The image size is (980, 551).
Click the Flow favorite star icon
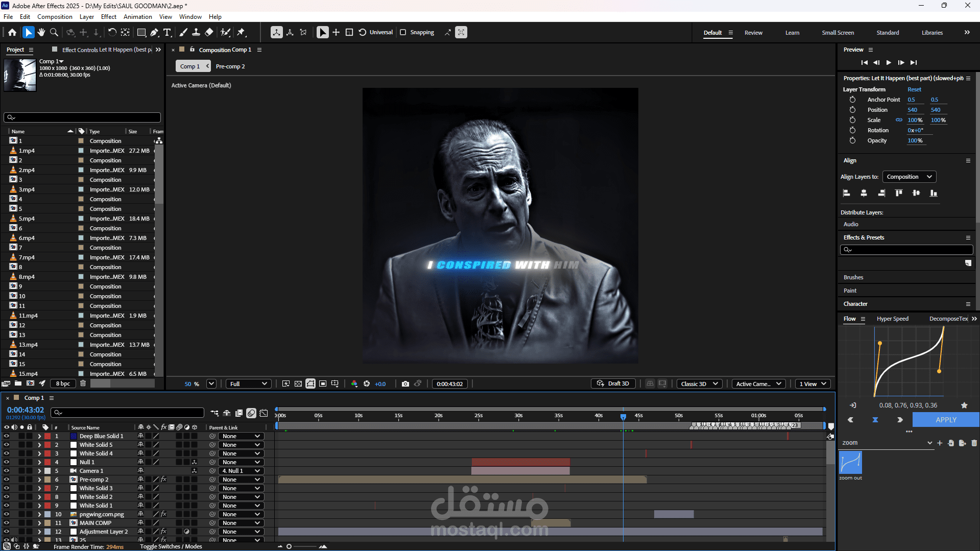(964, 405)
